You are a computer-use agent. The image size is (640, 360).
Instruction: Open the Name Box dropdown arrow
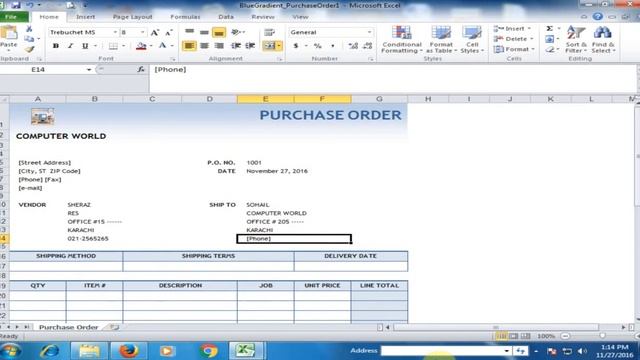pyautogui.click(x=89, y=70)
